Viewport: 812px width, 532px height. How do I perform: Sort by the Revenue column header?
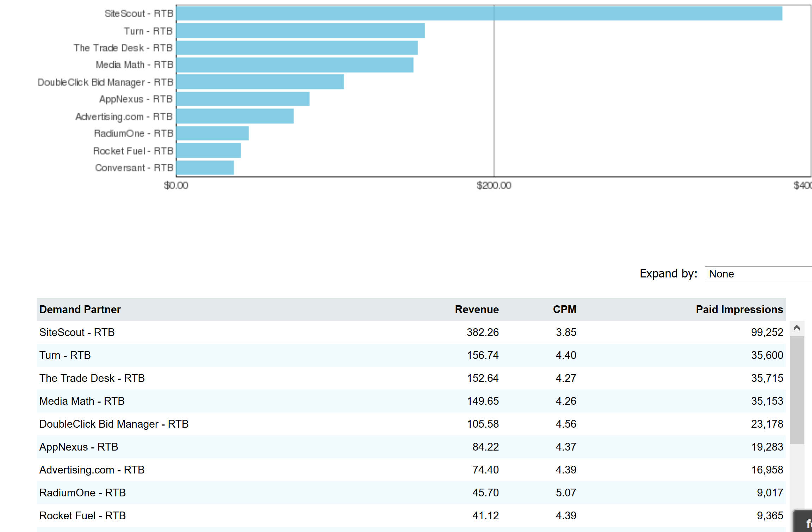[477, 310]
